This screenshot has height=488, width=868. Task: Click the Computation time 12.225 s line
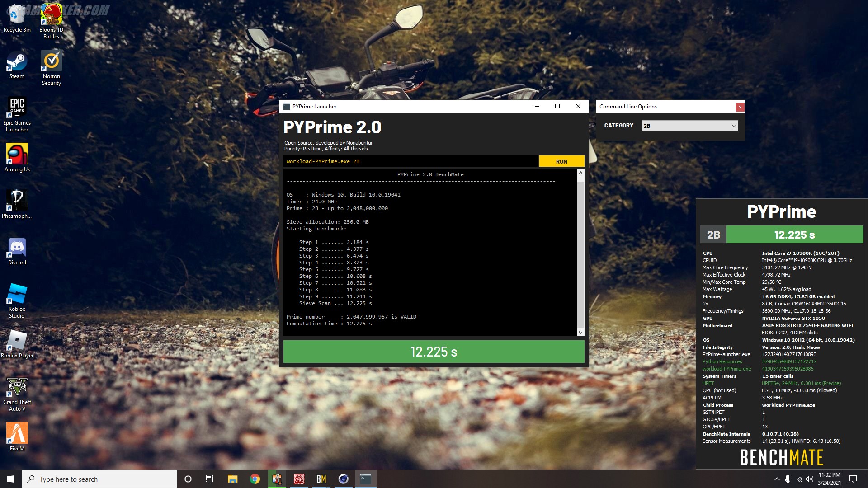click(x=329, y=324)
